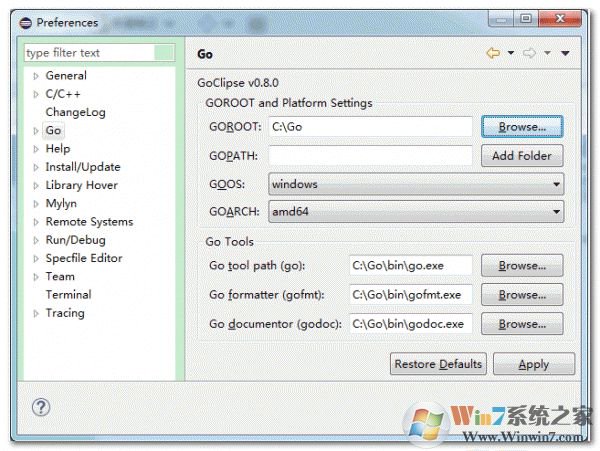Click the Apply button
This screenshot has width=600, height=451.
tap(534, 364)
